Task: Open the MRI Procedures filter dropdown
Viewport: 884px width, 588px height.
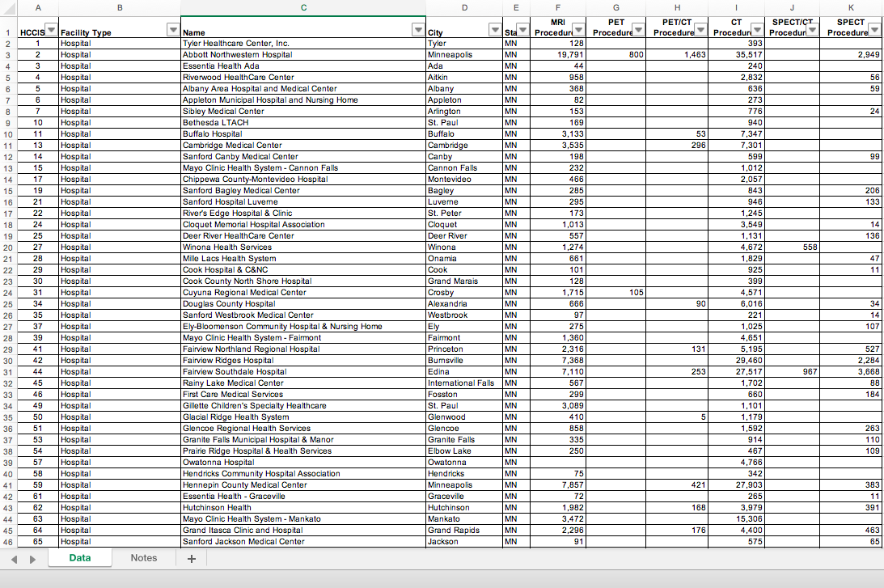Action: coord(579,30)
